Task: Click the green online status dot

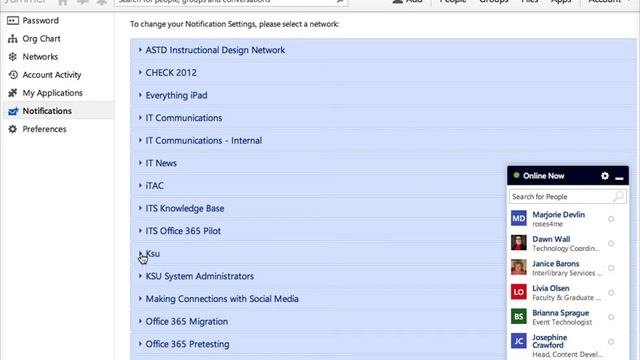Action: tap(516, 176)
